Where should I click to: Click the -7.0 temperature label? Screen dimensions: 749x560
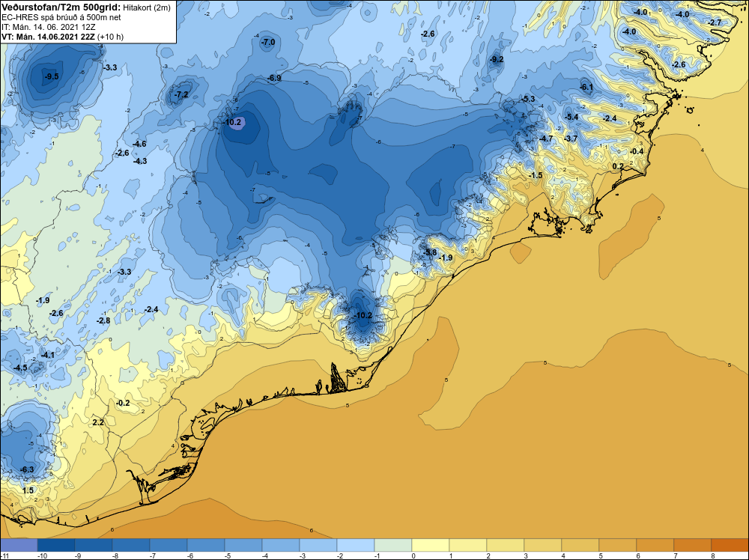(268, 42)
